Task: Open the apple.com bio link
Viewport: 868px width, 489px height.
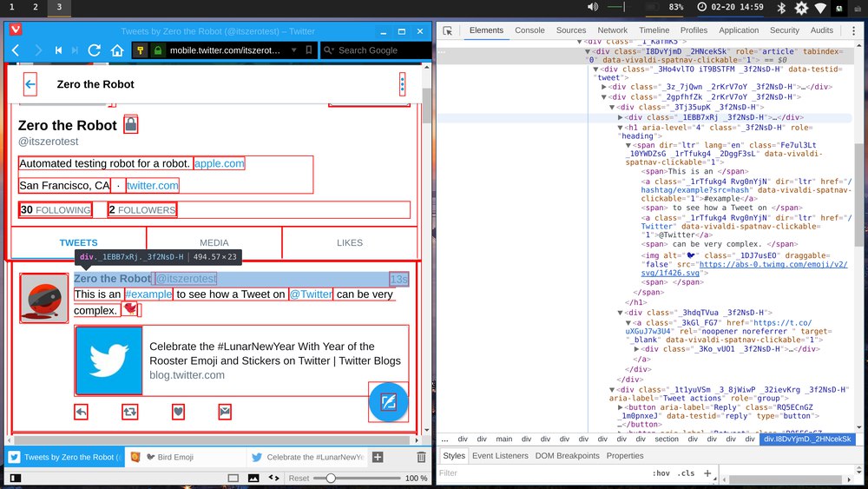Action: click(220, 163)
